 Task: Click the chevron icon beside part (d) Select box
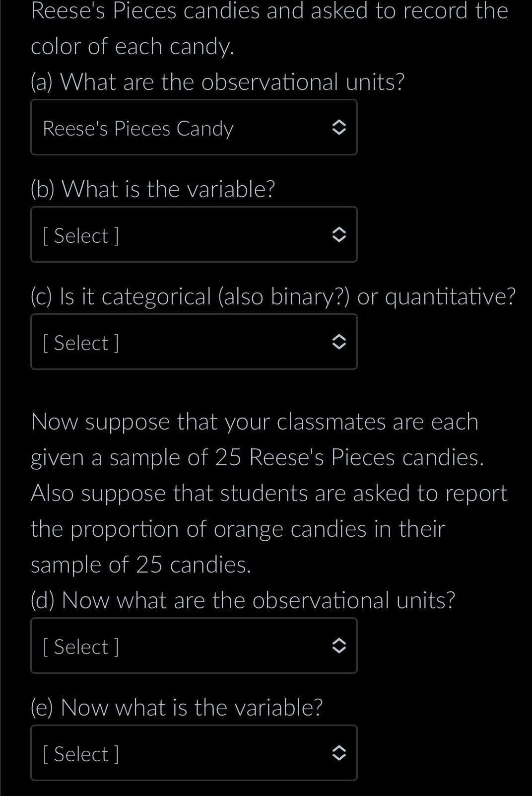340,646
